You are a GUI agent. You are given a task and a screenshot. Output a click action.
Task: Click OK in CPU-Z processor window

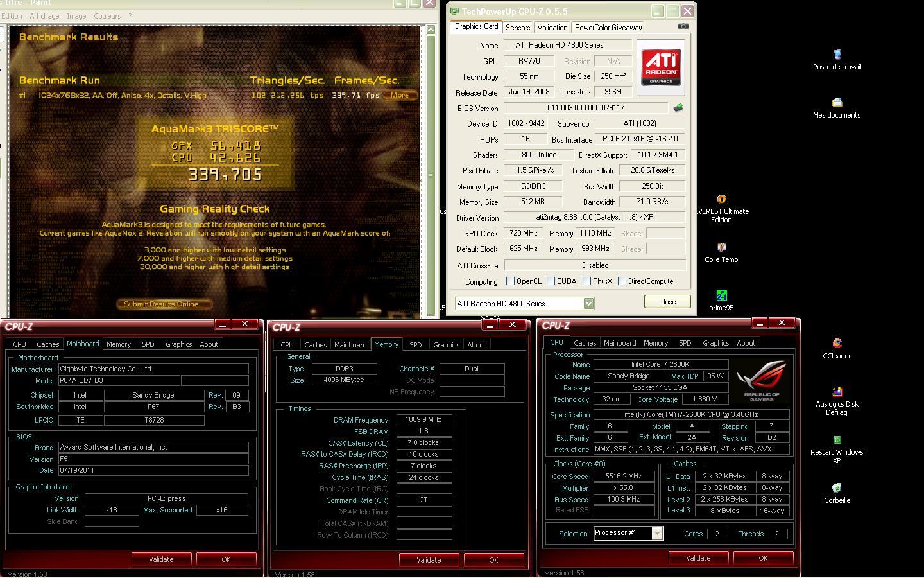(x=763, y=558)
